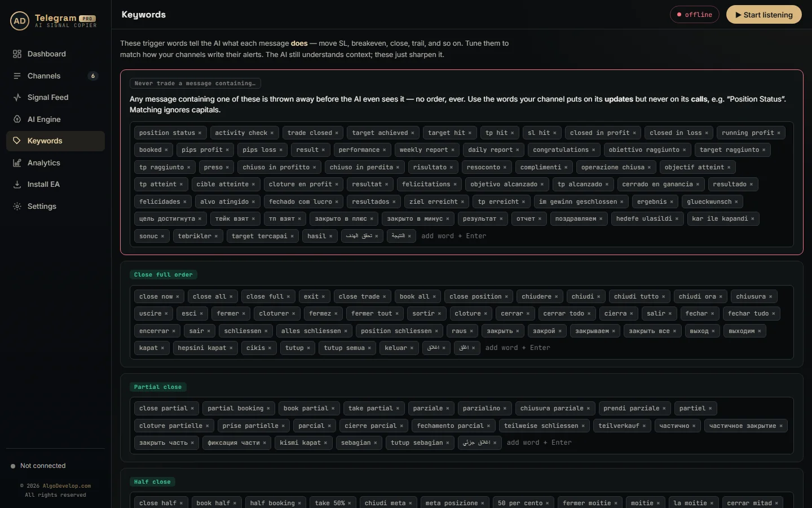Delete the 'running profit' keyword

[x=779, y=133]
